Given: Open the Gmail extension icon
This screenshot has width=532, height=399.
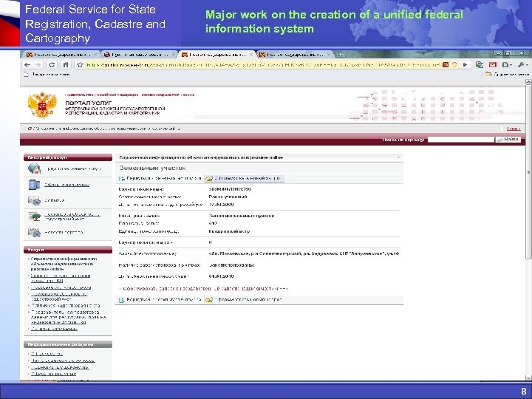Looking at the screenshot, I should coord(493,64).
